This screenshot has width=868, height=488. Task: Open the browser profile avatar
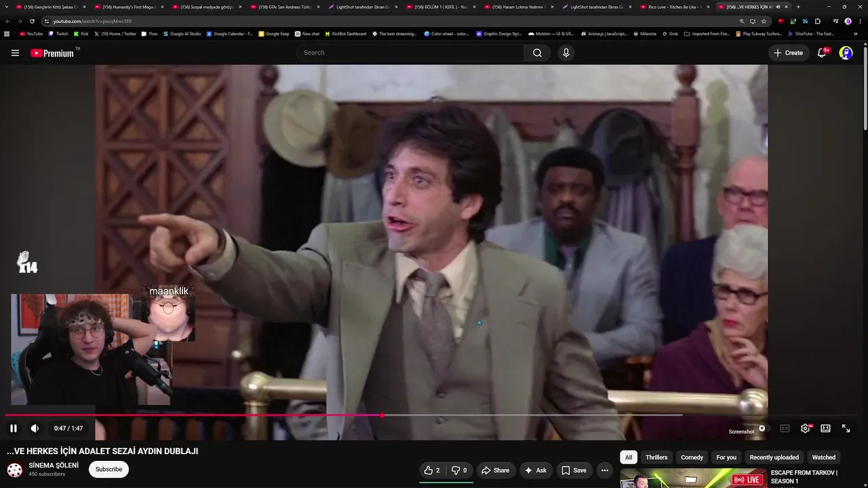[x=848, y=21]
